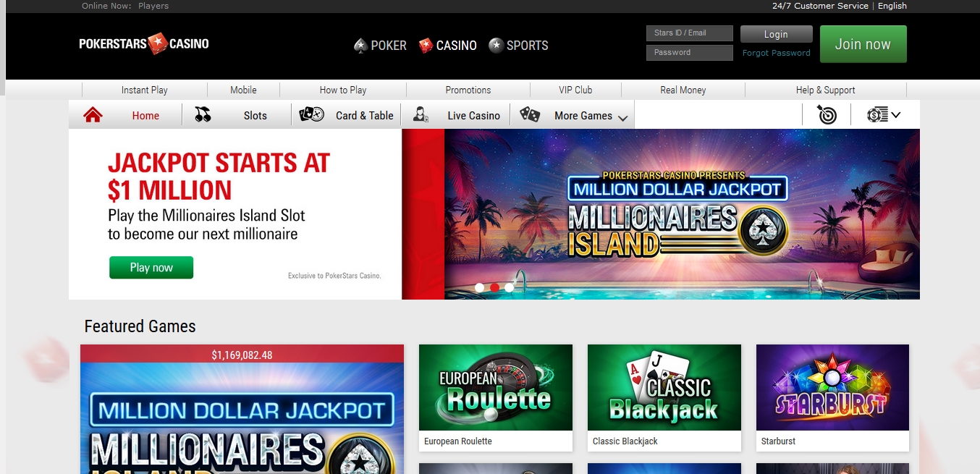Viewport: 980px width, 474px height.
Task: Click the Live Casino dealer icon
Action: coord(421,115)
